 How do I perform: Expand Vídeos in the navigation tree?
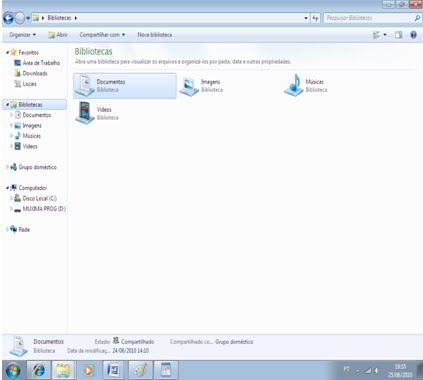(x=11, y=146)
